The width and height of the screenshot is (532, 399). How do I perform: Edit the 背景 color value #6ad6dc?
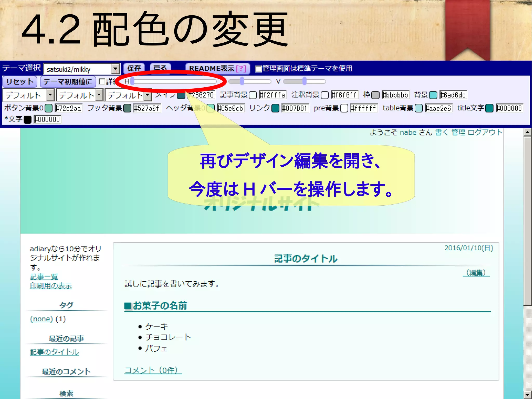[453, 95]
